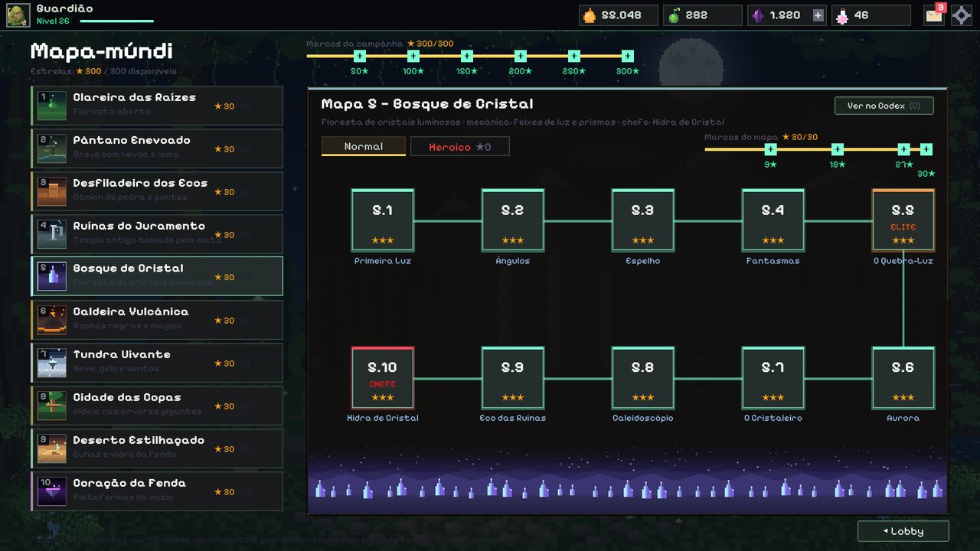
Task: Select Deserto Estilhaçado map
Action: pyautogui.click(x=157, y=448)
